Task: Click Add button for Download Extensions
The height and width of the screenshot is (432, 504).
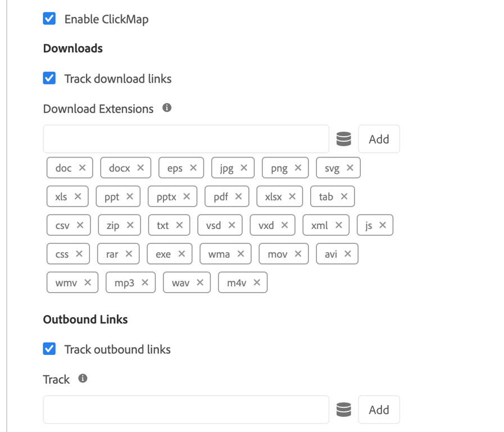Action: point(379,139)
